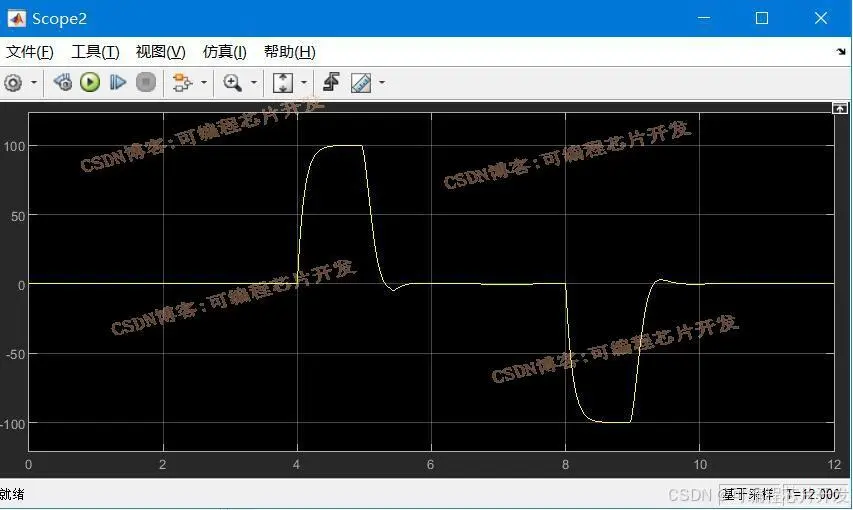The image size is (853, 510).
Task: Open the 帮助(H) menu
Action: click(289, 52)
